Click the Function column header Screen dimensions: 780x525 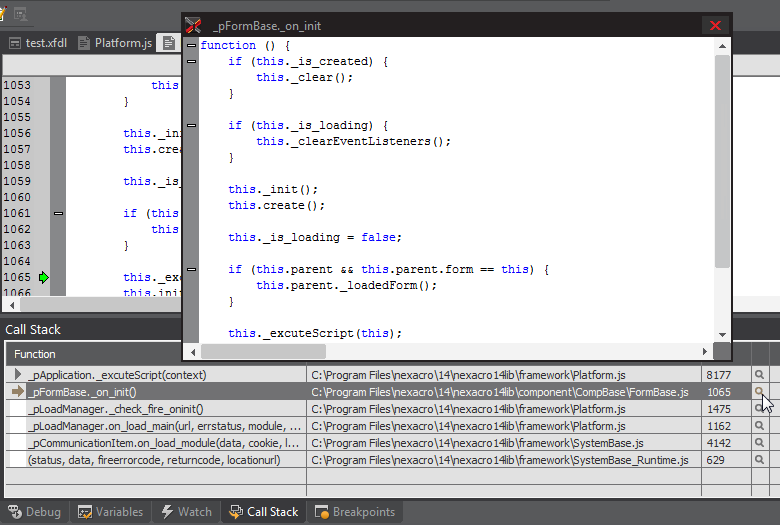pos(36,354)
